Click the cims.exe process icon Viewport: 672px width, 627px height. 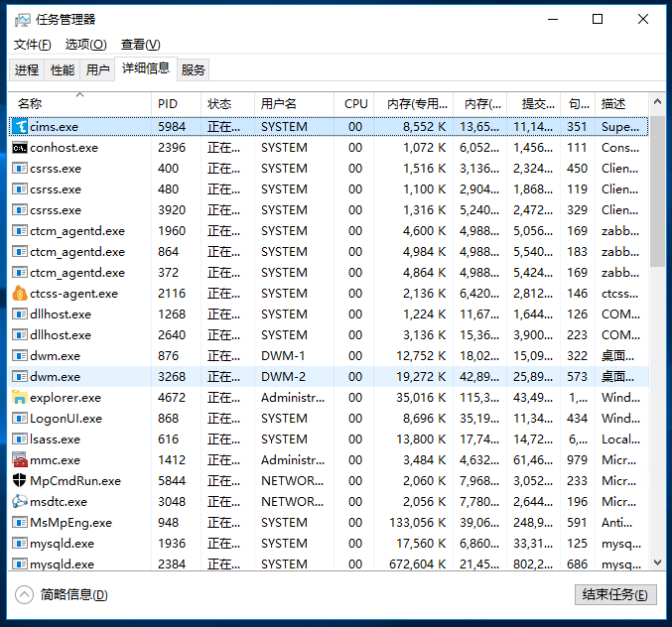[x=20, y=126]
